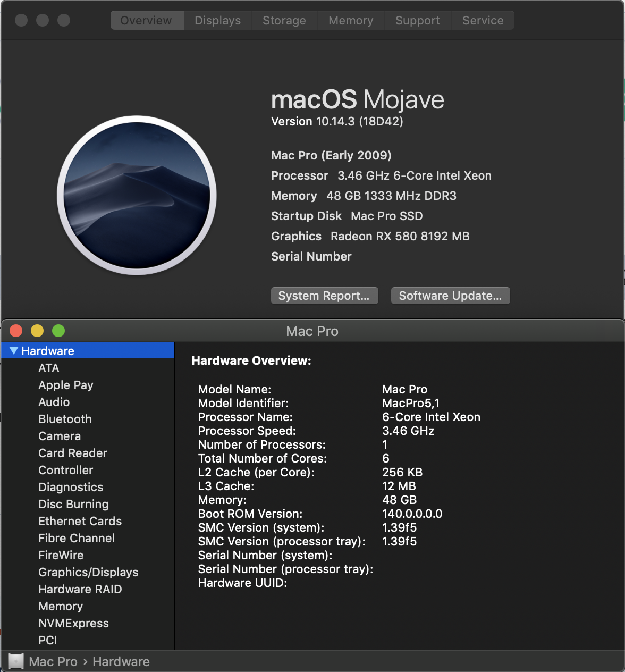
Task: Click the Mac Pro tower icon in path bar
Action: point(16,661)
